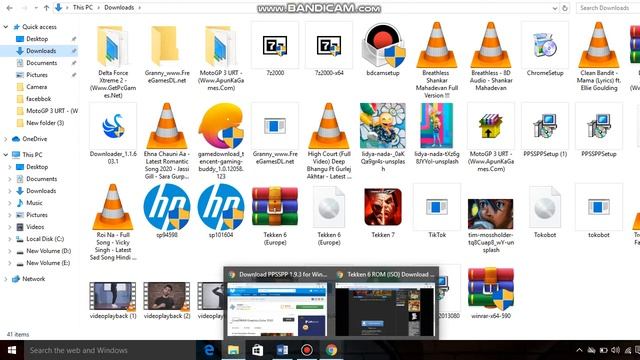640x360 pixels.
Task: Select the videoplayback (2) video
Action: pos(167,300)
